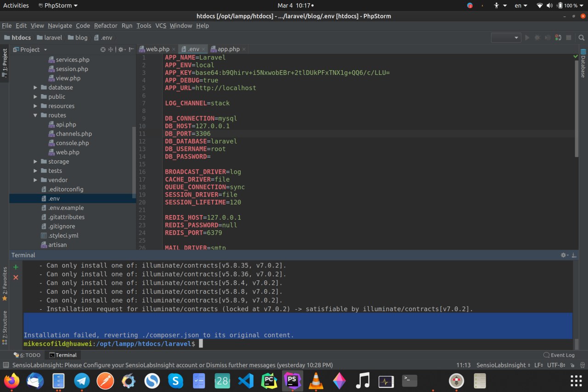The height and width of the screenshot is (392, 588).
Task: Open Firefox from the dock
Action: [12, 381]
